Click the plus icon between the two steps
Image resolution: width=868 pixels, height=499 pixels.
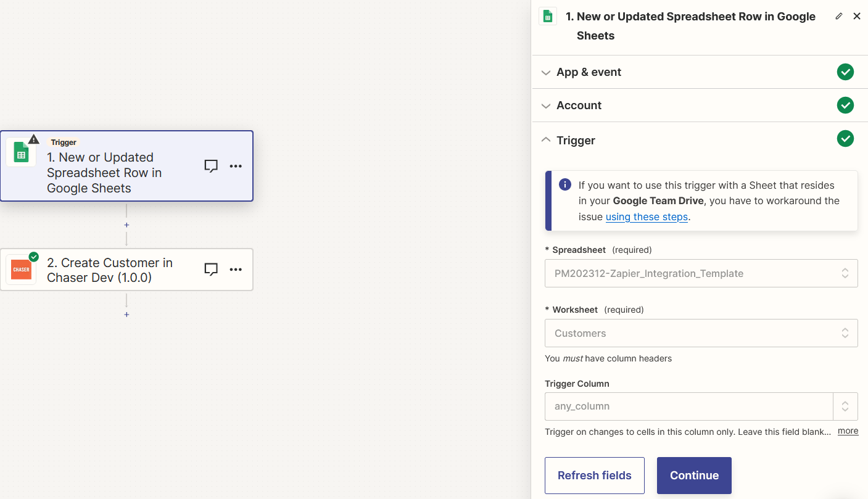[x=126, y=225]
